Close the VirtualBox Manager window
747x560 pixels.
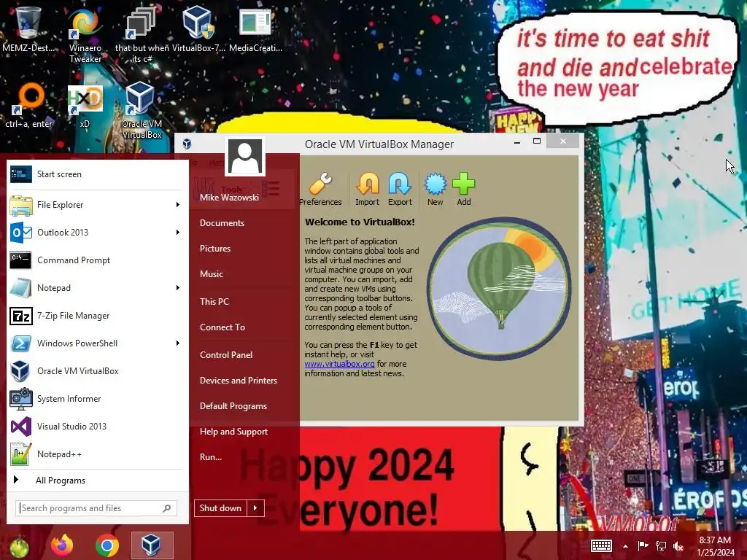click(x=563, y=141)
